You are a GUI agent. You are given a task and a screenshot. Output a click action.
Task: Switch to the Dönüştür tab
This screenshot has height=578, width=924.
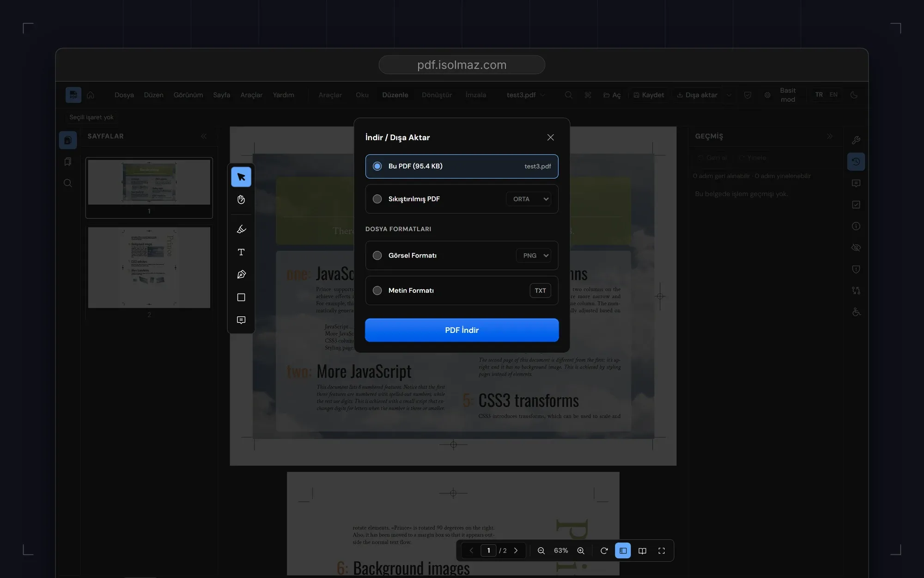coord(437,95)
